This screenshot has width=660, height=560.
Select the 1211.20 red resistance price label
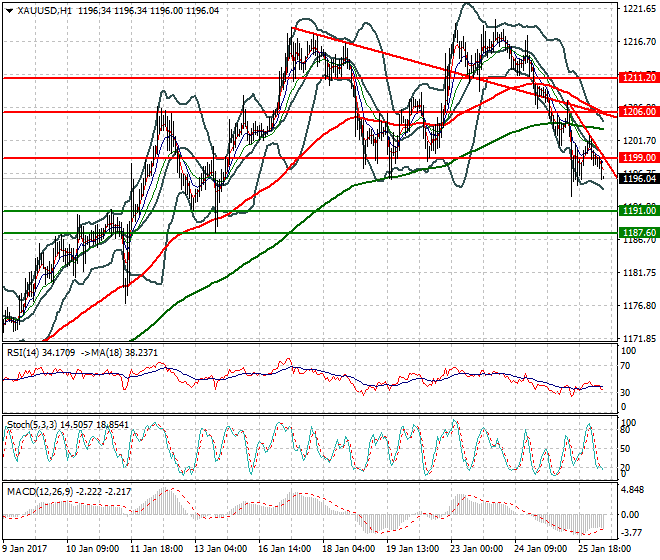click(639, 78)
